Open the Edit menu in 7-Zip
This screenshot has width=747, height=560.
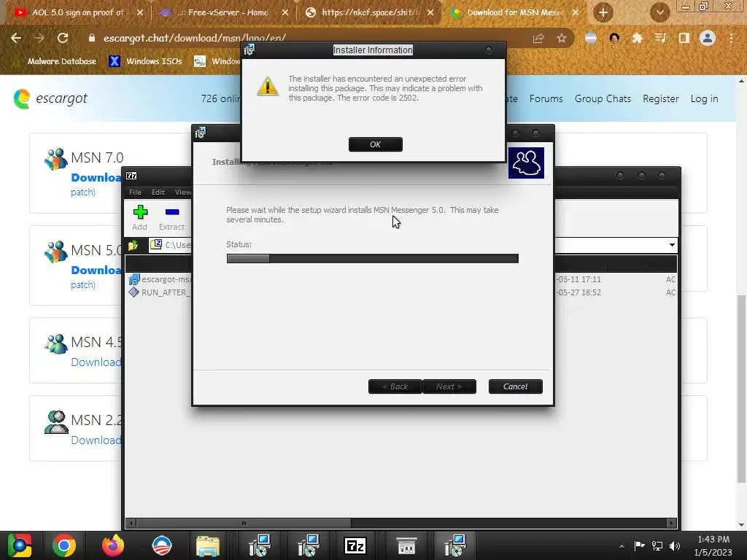158,192
